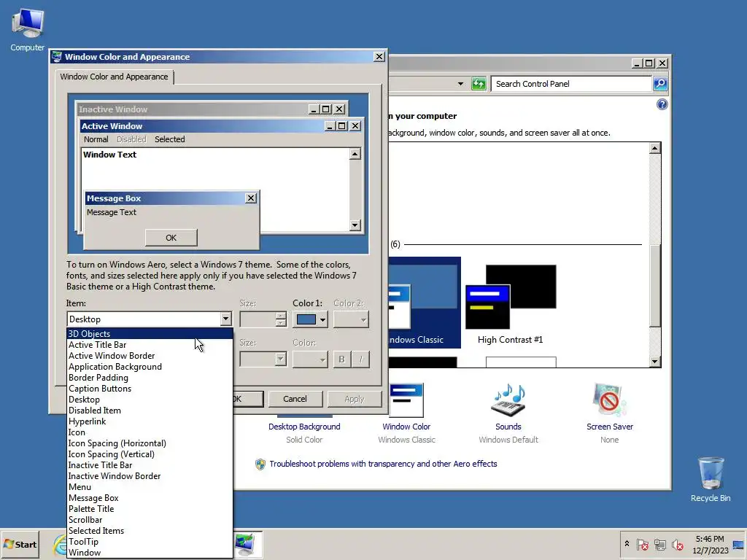Select 'Scrollbar' in the item list

pyautogui.click(x=150, y=520)
